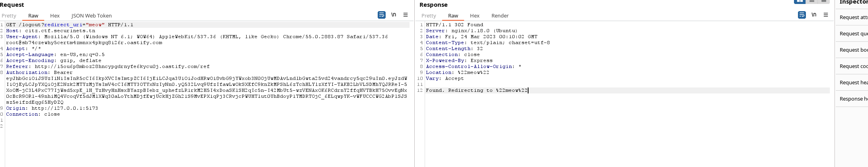Click the Vary: Accept header
Viewport: 868px width, 167px height.
(445, 78)
